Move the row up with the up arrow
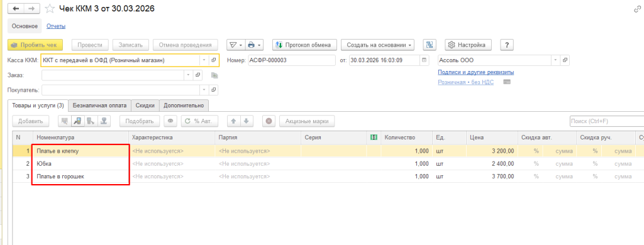This screenshot has height=245, width=644. (233, 121)
